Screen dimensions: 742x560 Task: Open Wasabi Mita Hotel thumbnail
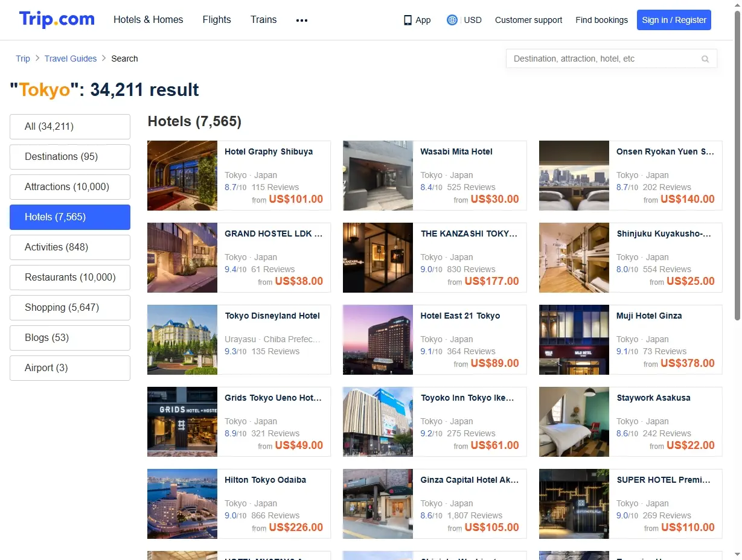[378, 176]
